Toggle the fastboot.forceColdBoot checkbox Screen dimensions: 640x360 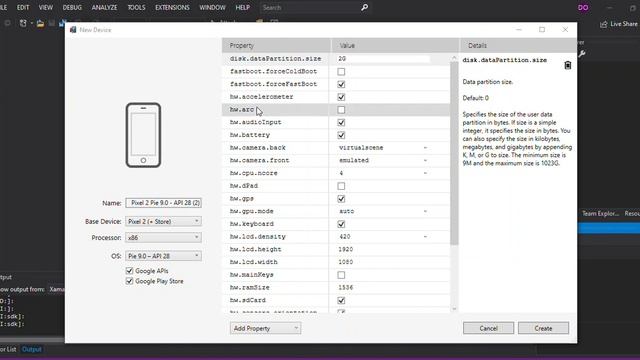point(341,71)
